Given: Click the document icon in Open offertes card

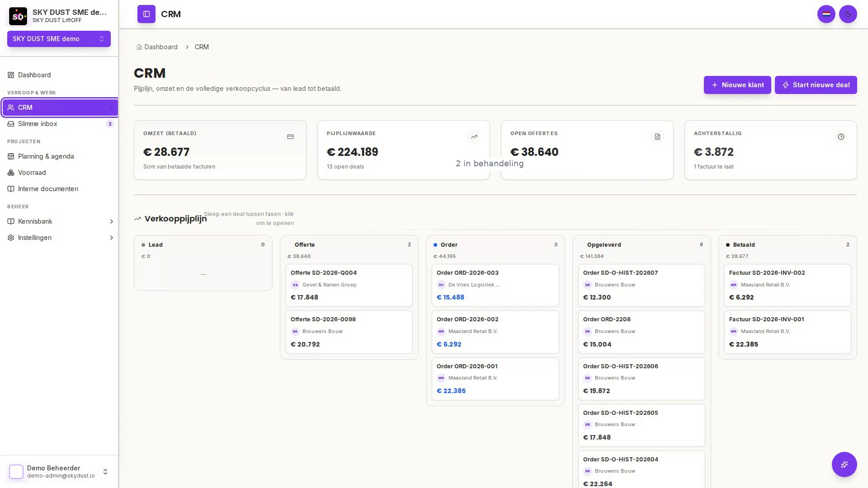Looking at the screenshot, I should coord(658,137).
